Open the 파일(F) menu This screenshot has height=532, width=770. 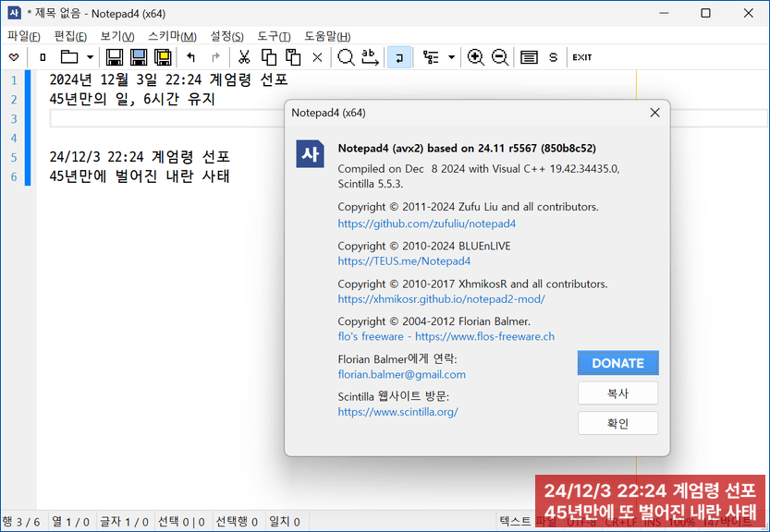(24, 36)
